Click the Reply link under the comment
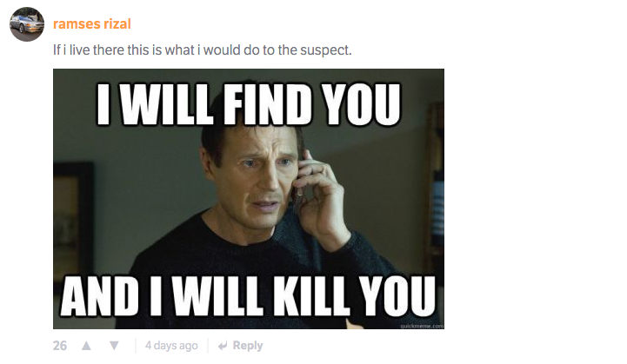The image size is (627, 364). [248, 345]
